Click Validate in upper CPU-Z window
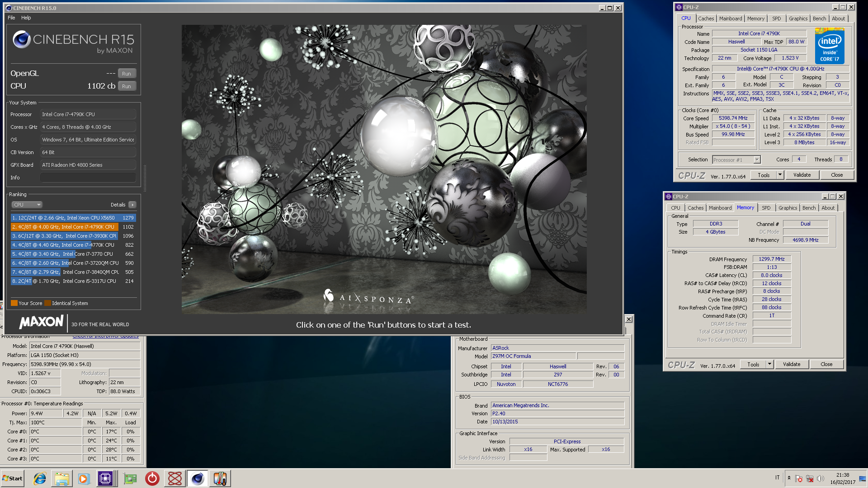The width and height of the screenshot is (868, 488). tap(802, 175)
